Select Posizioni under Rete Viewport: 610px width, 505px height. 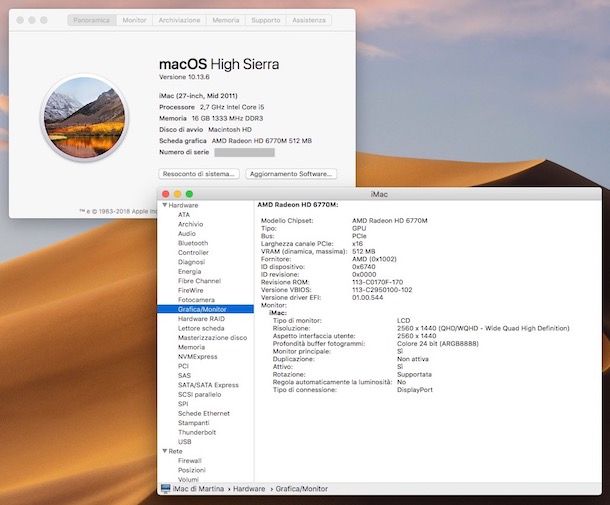point(192,470)
